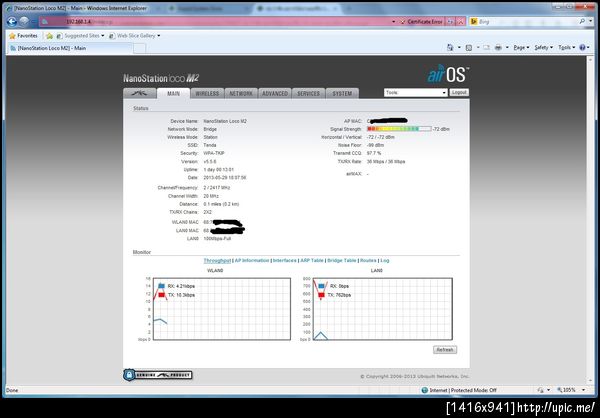This screenshot has width=600, height=418.
Task: Open the ARP Table link
Action: pos(312,260)
